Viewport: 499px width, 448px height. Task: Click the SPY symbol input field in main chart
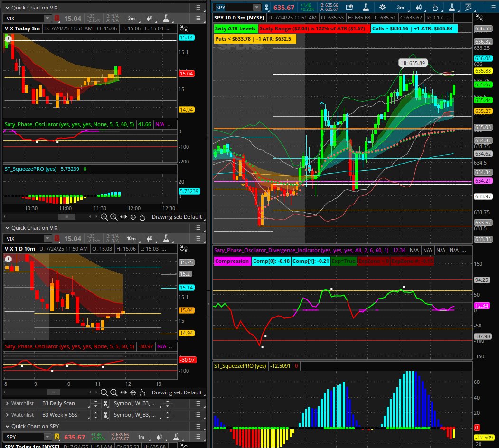[234, 7]
